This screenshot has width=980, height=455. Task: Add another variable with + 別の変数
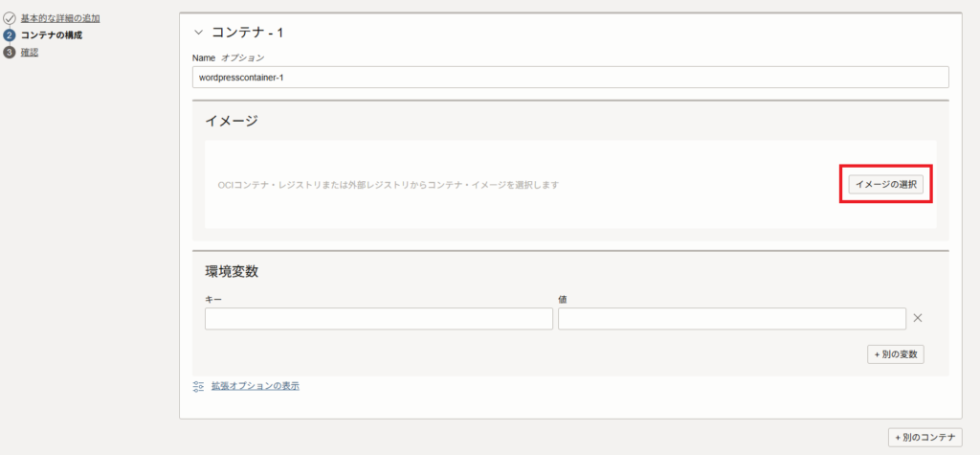coord(896,354)
